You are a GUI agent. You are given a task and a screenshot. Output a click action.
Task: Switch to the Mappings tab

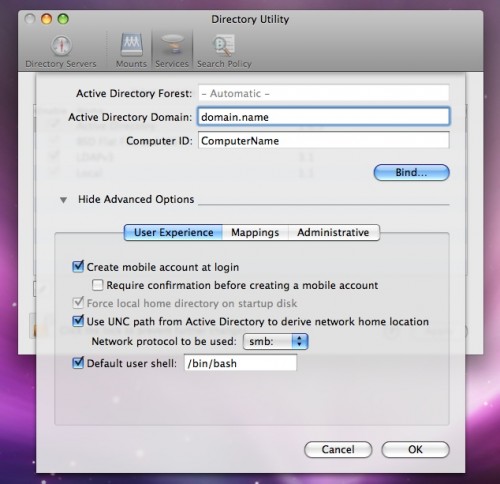[x=255, y=232]
